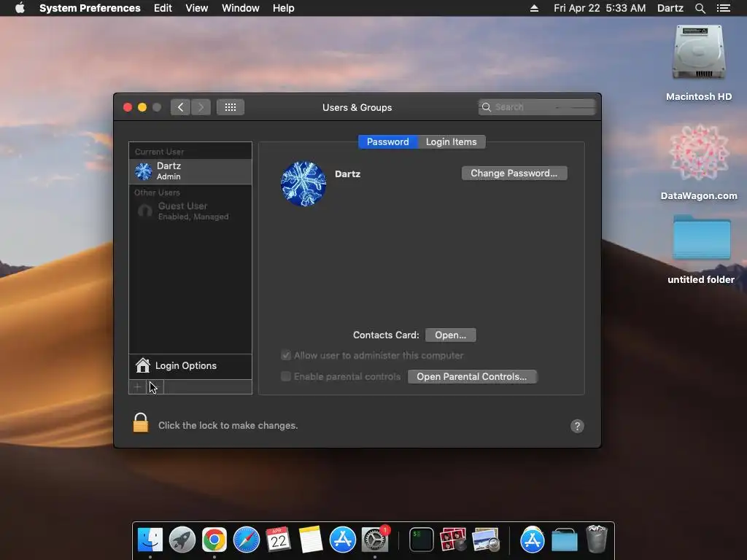Open Notification Center list icon

tap(723, 8)
